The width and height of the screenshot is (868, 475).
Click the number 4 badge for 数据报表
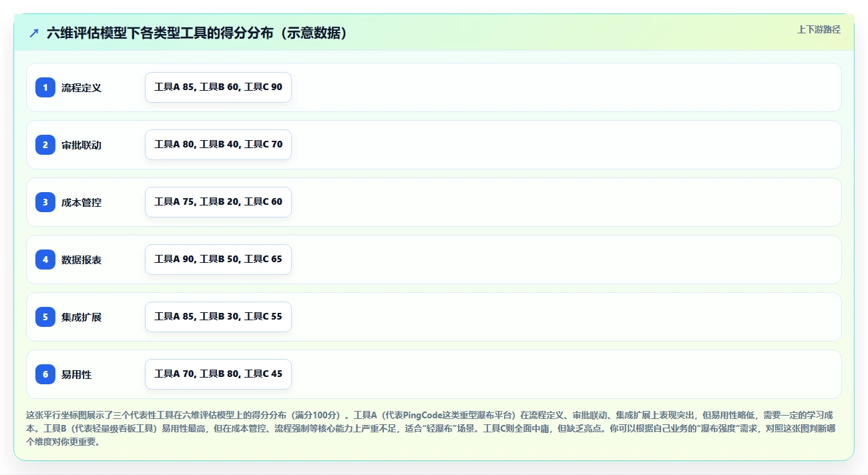45,260
